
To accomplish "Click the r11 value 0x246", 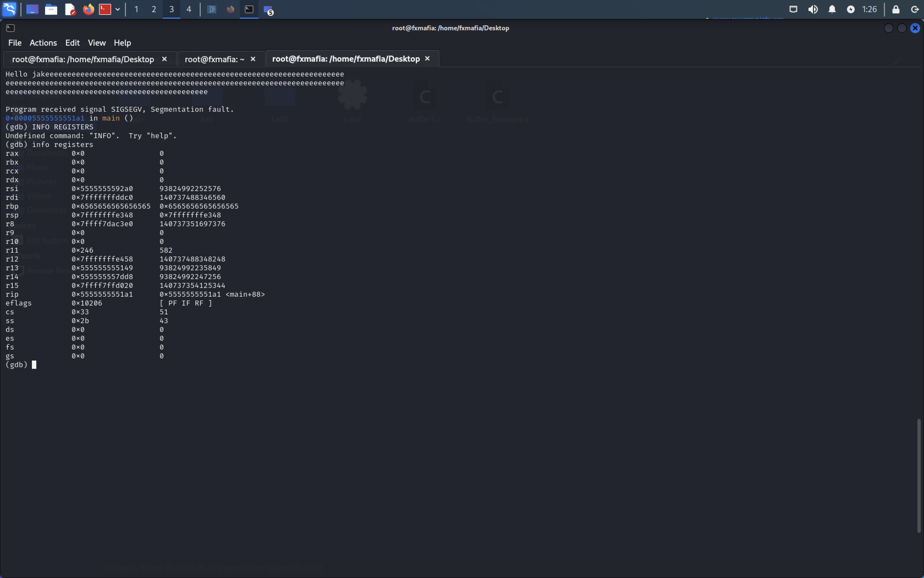I will pyautogui.click(x=82, y=250).
